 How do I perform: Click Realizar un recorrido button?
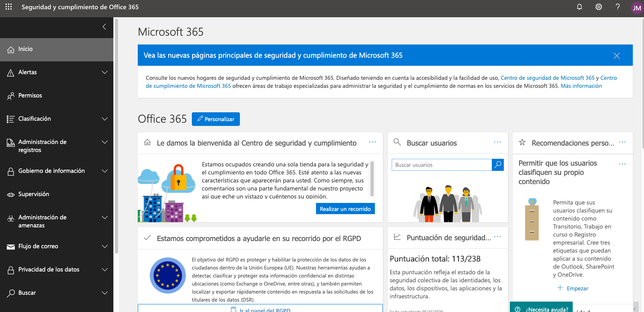pyautogui.click(x=345, y=209)
